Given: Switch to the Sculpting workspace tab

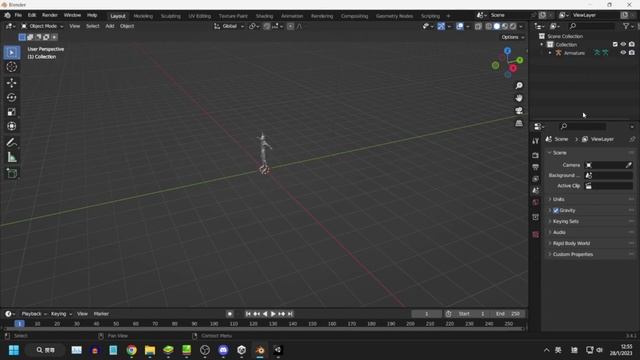Looking at the screenshot, I should point(171,16).
